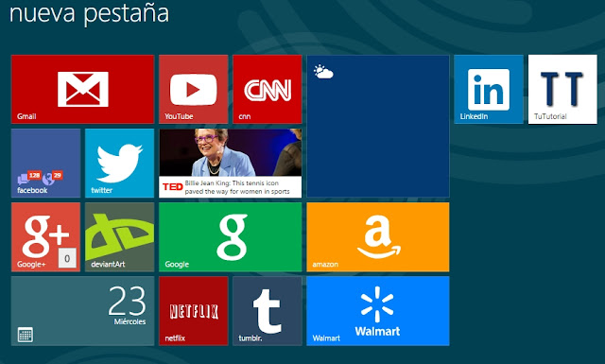This screenshot has height=364, width=605.
Task: Open the deviantArt tile
Action: [120, 237]
